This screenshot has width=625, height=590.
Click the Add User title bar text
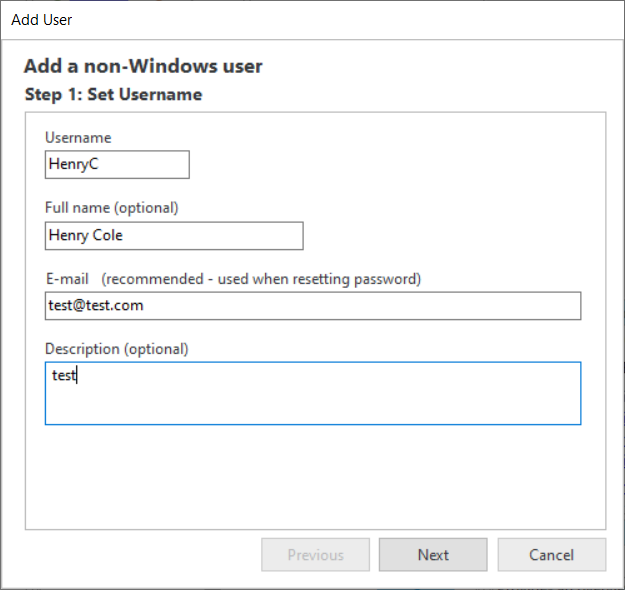point(42,20)
